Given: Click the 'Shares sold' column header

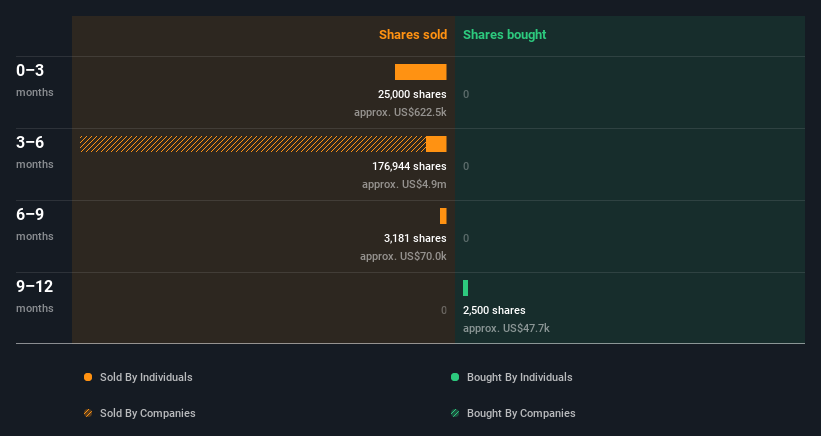Looking at the screenshot, I should click(x=413, y=35).
